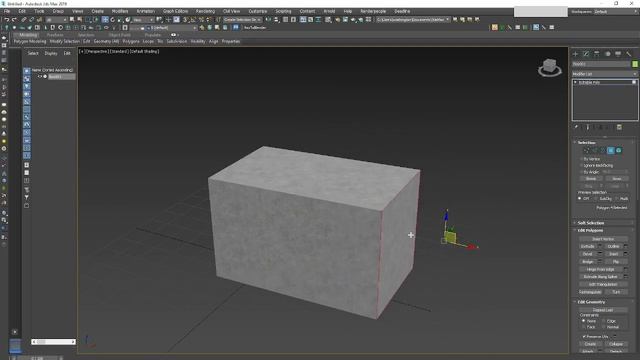Select Face constraint radio button

click(584, 327)
